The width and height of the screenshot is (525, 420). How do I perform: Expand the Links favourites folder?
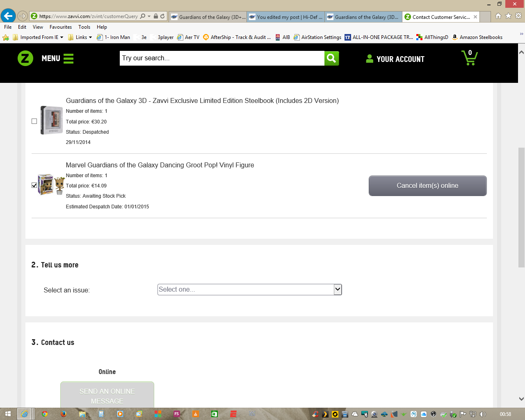pos(80,37)
